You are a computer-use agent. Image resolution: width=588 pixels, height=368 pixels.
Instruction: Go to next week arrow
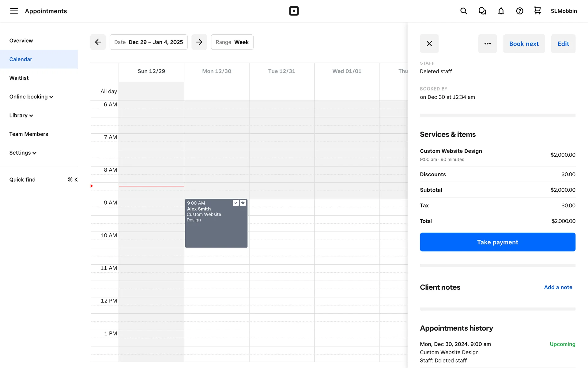click(199, 42)
